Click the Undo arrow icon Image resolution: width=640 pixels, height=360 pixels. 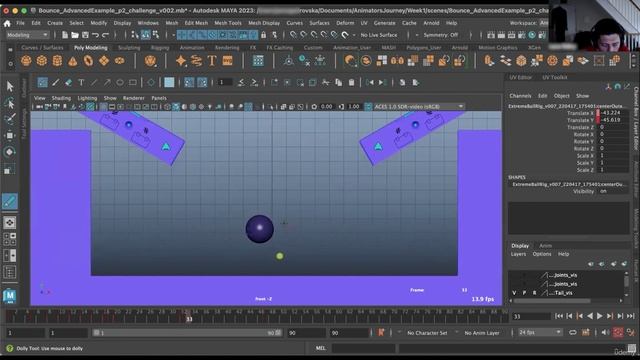pos(96,35)
